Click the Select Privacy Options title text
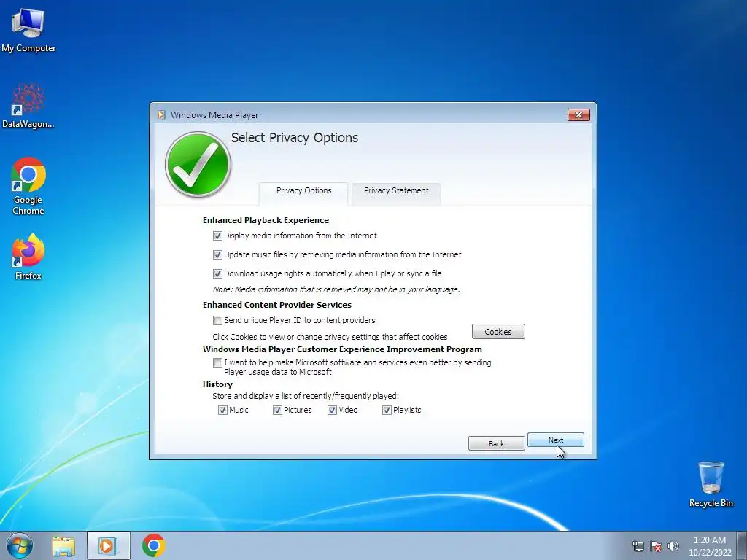 [295, 138]
